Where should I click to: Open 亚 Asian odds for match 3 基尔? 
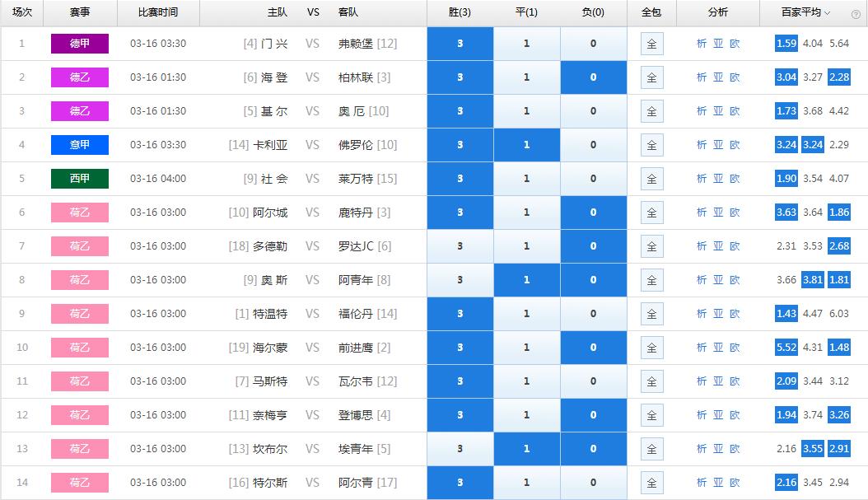[x=718, y=111]
